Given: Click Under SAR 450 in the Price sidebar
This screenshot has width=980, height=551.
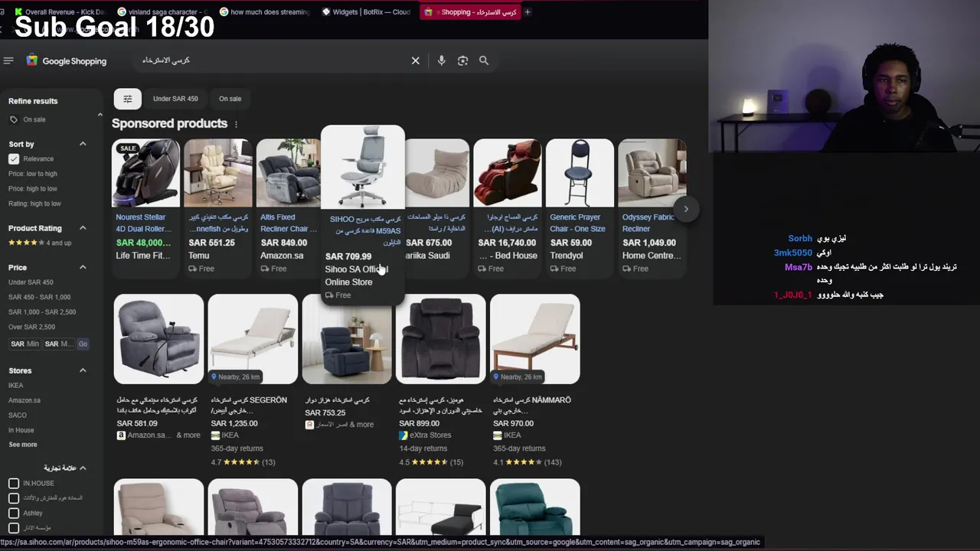Looking at the screenshot, I should click(x=31, y=282).
